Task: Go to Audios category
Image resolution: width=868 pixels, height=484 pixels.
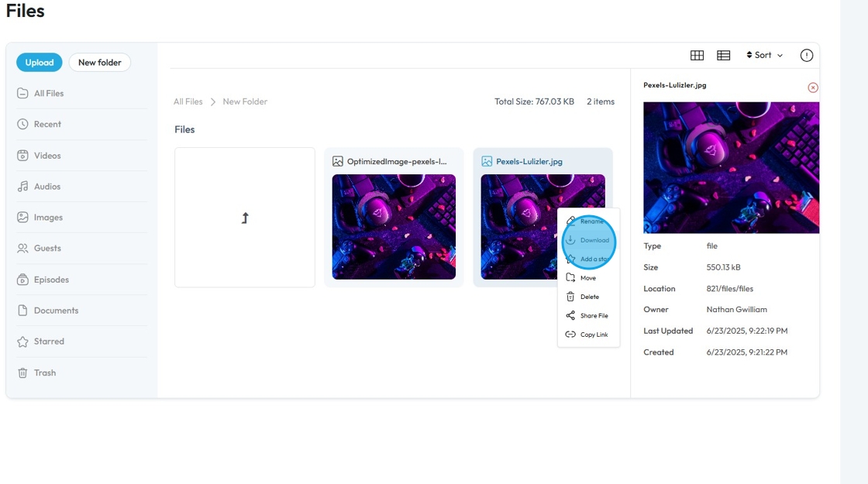Action: point(47,187)
